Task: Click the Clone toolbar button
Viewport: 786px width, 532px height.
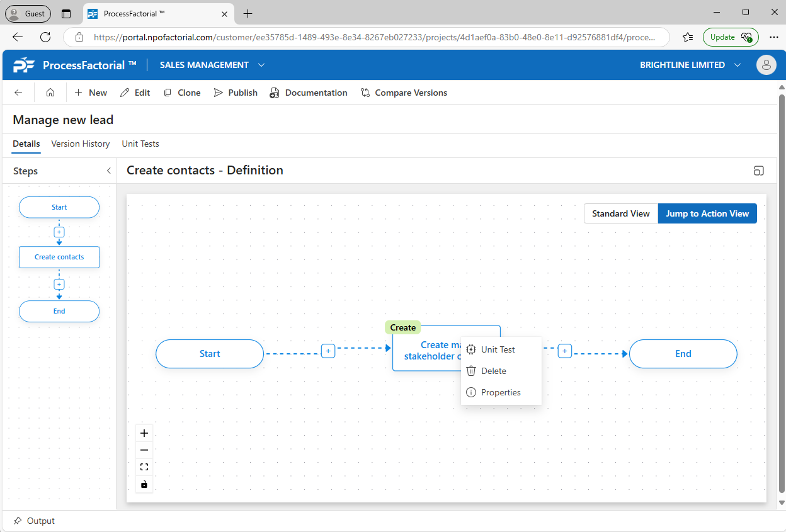Action: (x=182, y=93)
